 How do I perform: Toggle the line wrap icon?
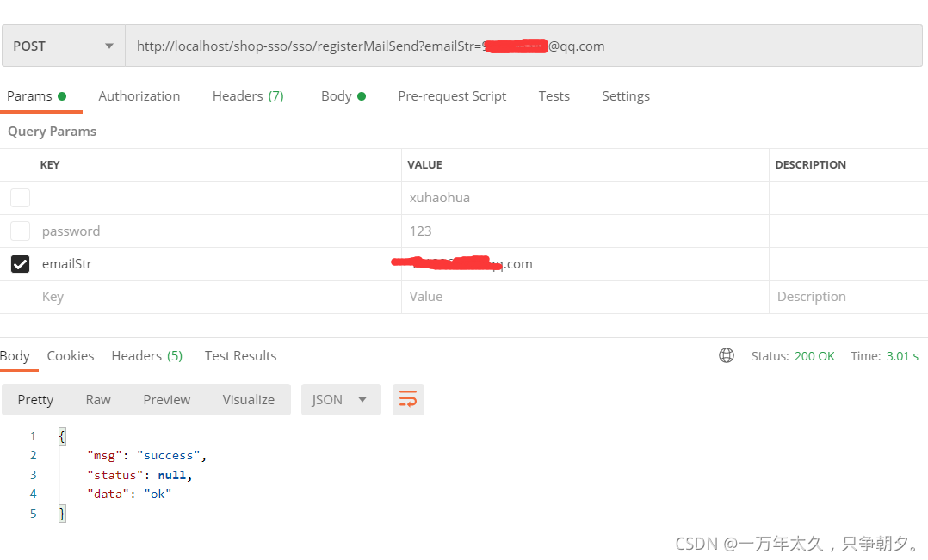click(x=408, y=400)
